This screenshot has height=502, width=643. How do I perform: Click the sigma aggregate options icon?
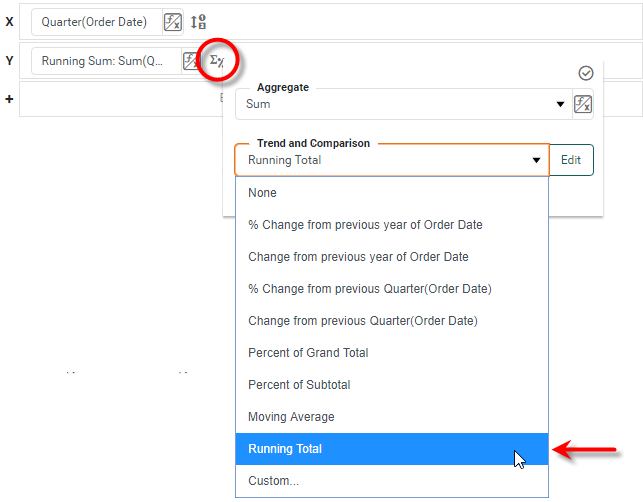click(x=217, y=61)
